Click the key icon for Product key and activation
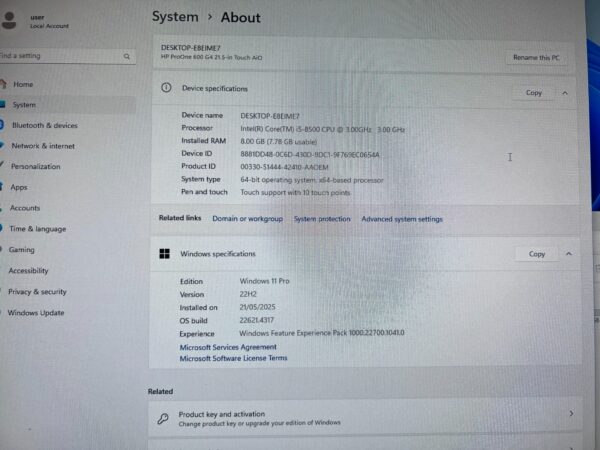This screenshot has width=600, height=450. click(x=163, y=419)
